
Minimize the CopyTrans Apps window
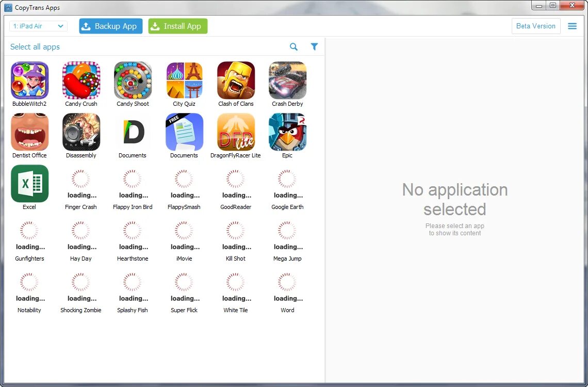click(539, 5)
